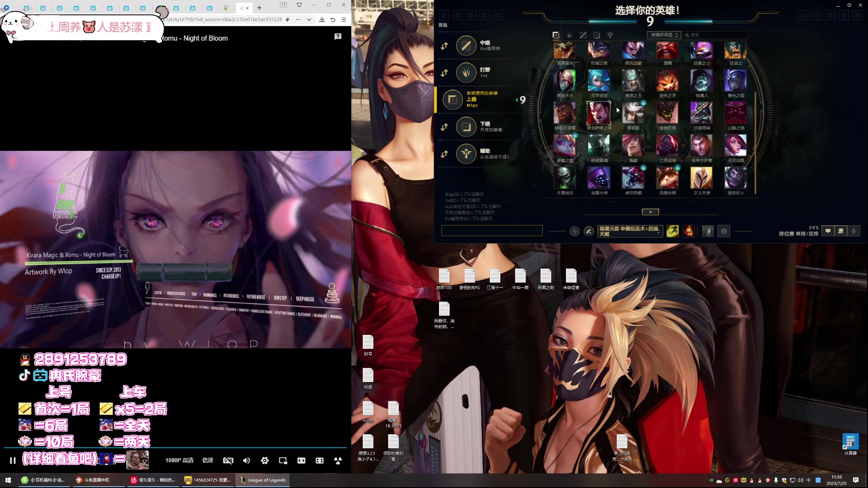Change the Ignite summoner spell
868x488 pixels.
pos(689,231)
